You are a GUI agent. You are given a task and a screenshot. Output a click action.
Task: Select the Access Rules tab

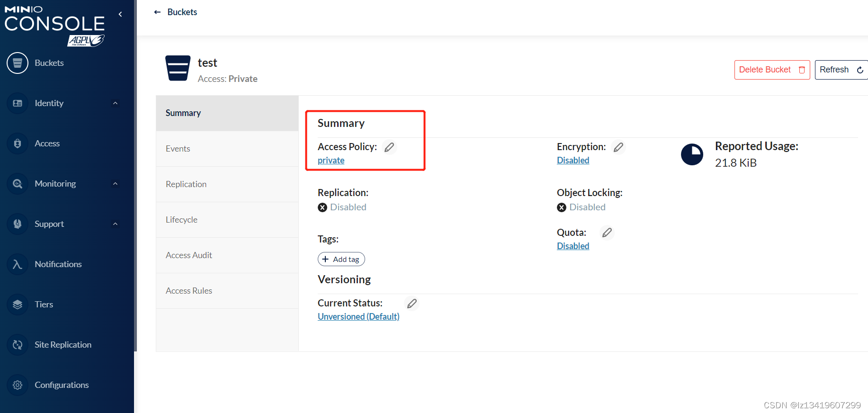pos(189,291)
